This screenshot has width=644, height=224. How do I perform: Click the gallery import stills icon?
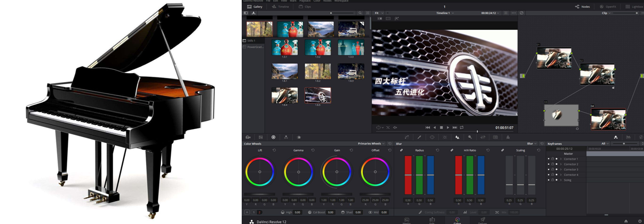tap(253, 13)
